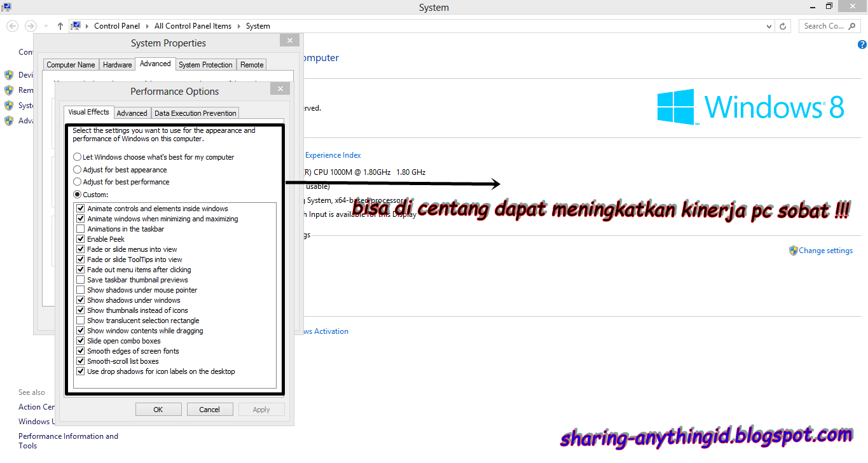Toggle the 'Enable Peek' checkbox
The width and height of the screenshot is (868, 463).
pyautogui.click(x=80, y=239)
